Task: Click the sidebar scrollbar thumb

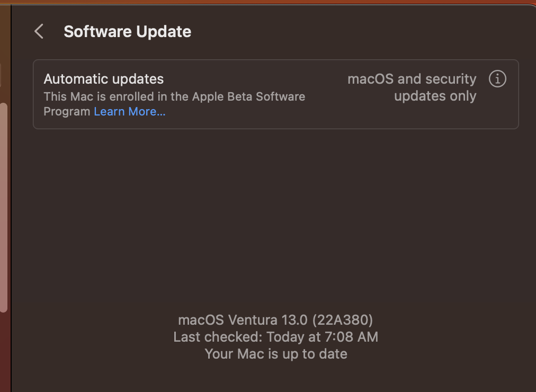Action: coord(3,207)
